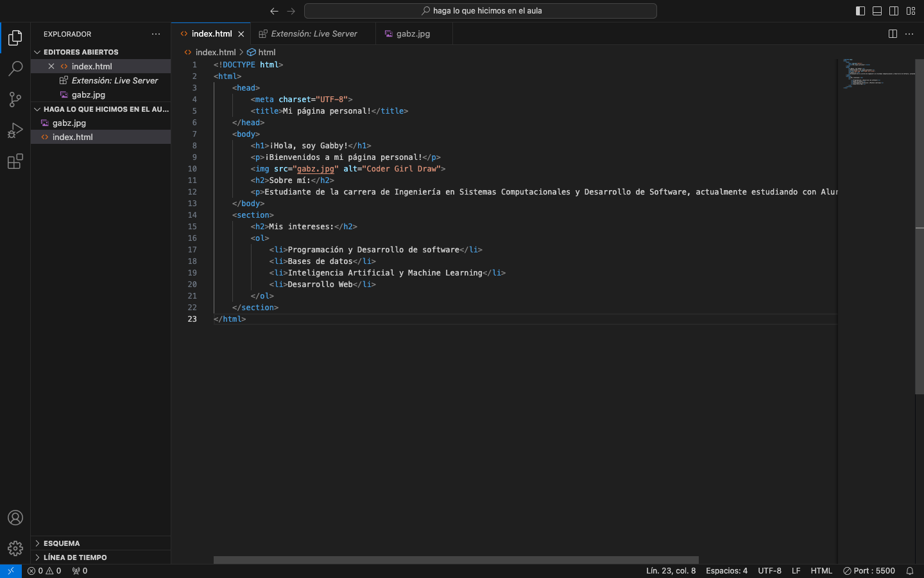Image resolution: width=924 pixels, height=578 pixels.
Task: Click the gabz.jpg link in img src
Action: 316,169
